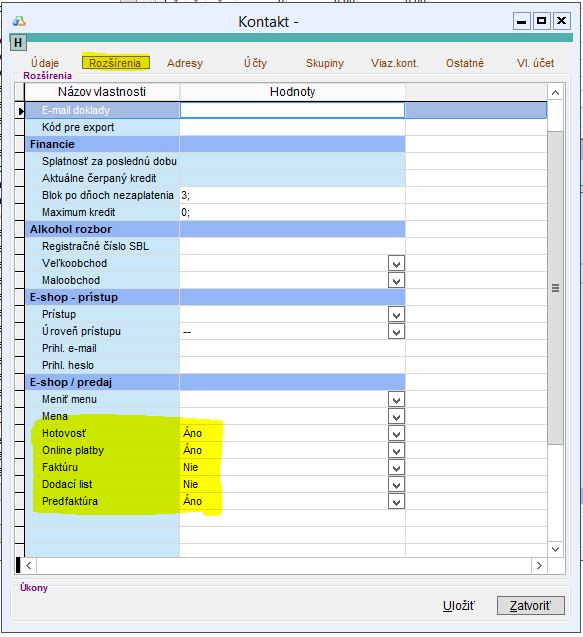This screenshot has width=583, height=637.
Task: Click the horizontal scroll right arrow
Action: (539, 566)
